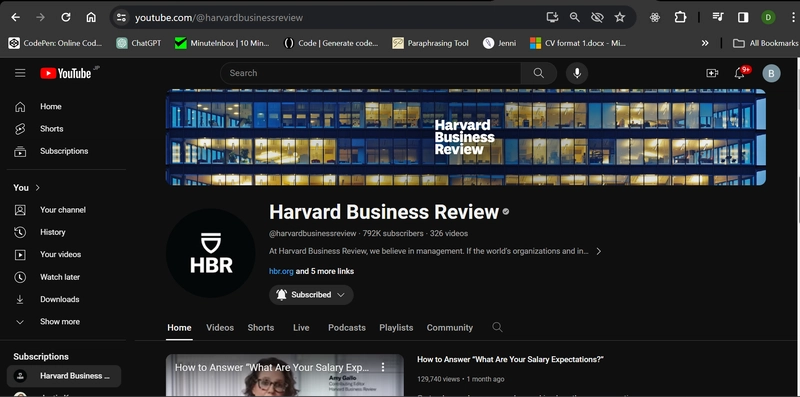
Task: Expand the You section chevron
Action: tap(38, 187)
